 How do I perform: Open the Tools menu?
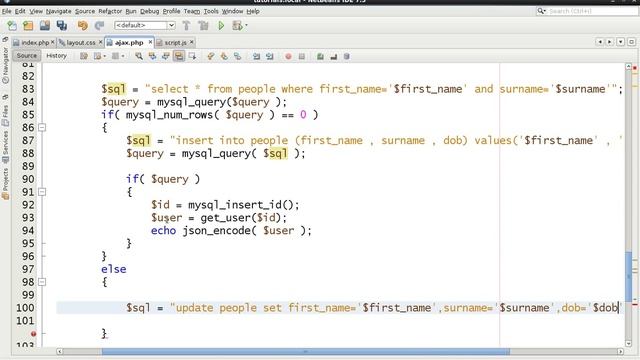[x=211, y=11]
